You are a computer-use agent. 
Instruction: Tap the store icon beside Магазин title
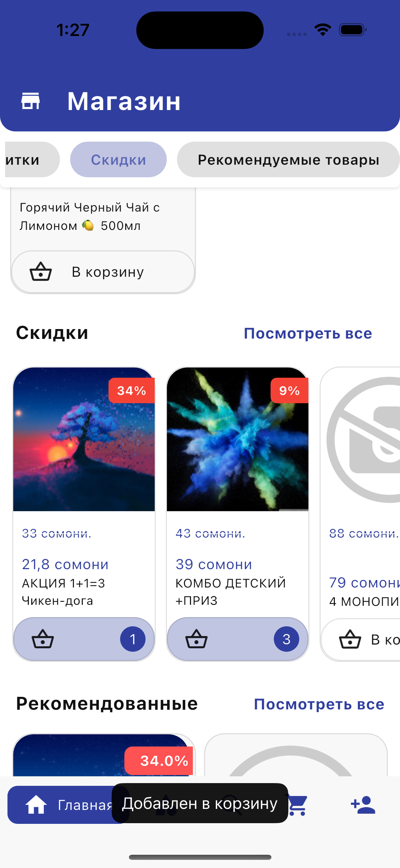pos(31,101)
